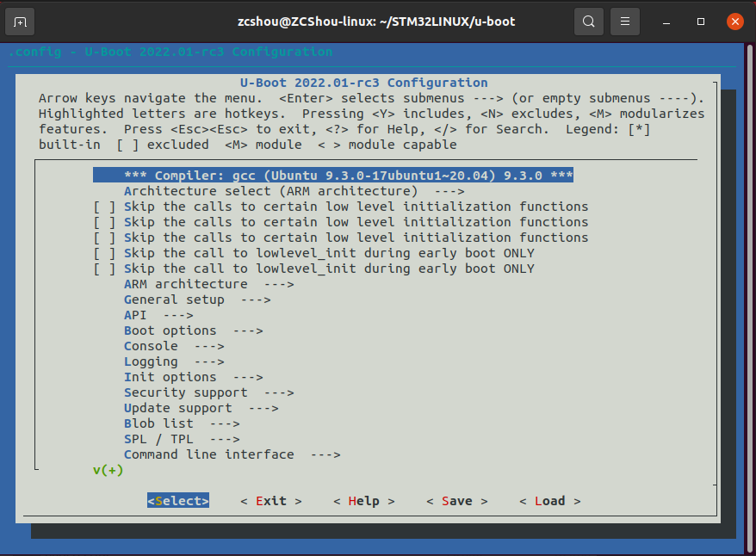Open the Init options submenu
Screen dimensions: 756x556
(x=194, y=377)
